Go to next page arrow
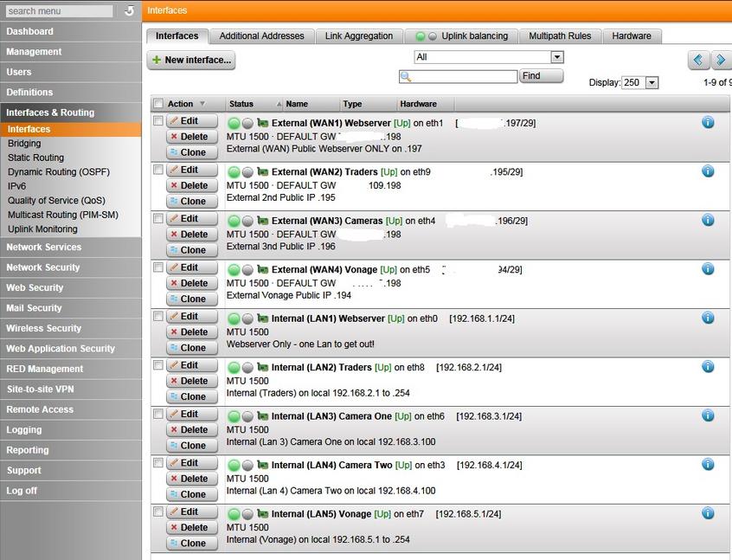Image resolution: width=732 pixels, height=560 pixels. (x=720, y=60)
